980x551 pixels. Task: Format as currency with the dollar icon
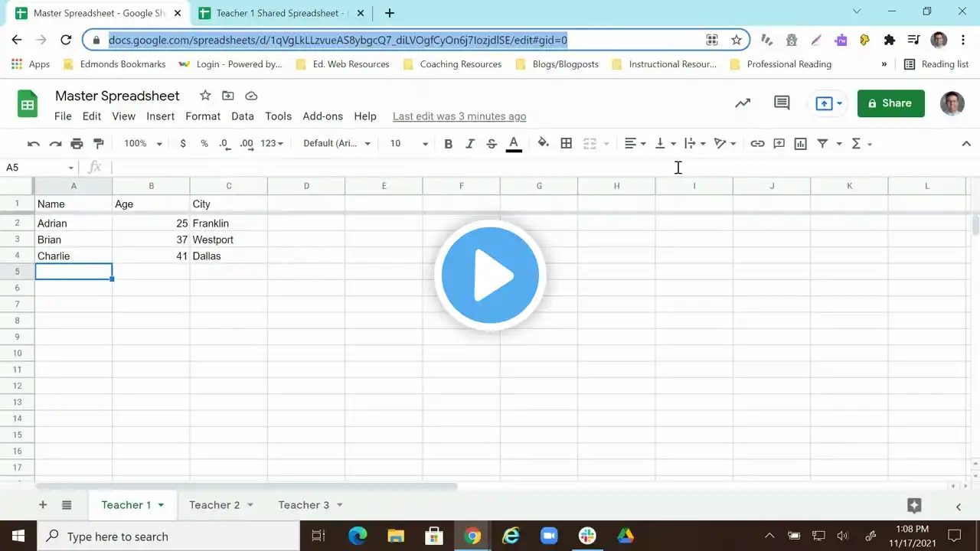click(183, 144)
